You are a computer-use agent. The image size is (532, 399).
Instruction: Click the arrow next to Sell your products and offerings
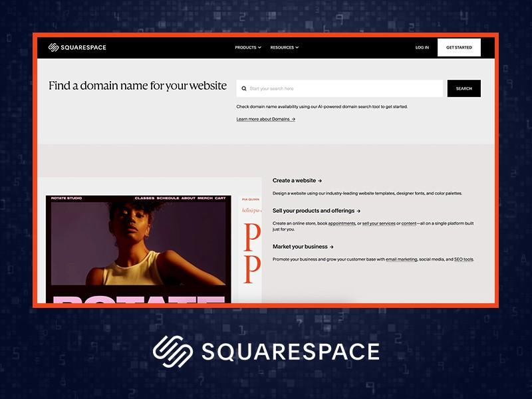tap(358, 211)
